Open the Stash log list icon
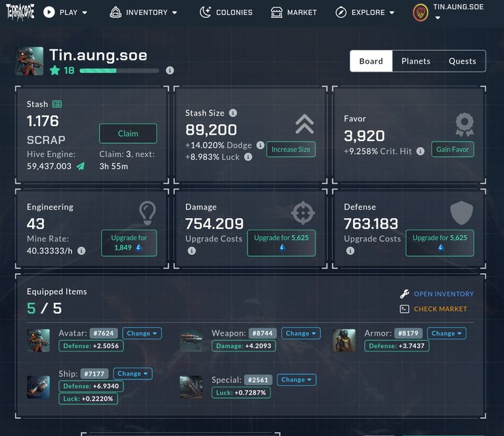The width and height of the screenshot is (504, 436). pyautogui.click(x=57, y=104)
